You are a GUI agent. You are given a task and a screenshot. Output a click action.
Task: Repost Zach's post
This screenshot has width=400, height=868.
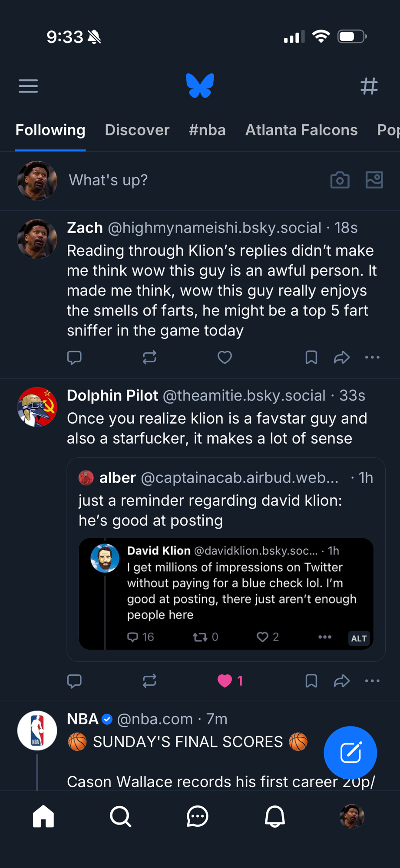pyautogui.click(x=149, y=358)
